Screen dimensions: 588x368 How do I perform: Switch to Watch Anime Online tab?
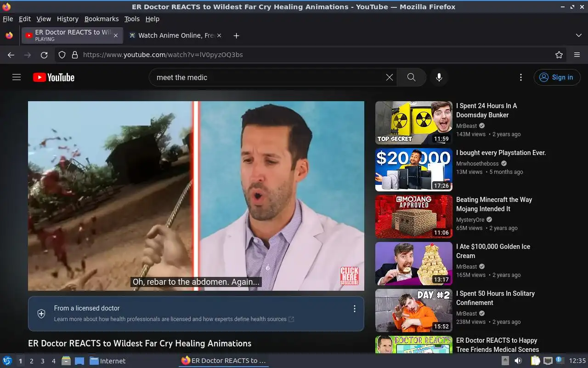175,35
